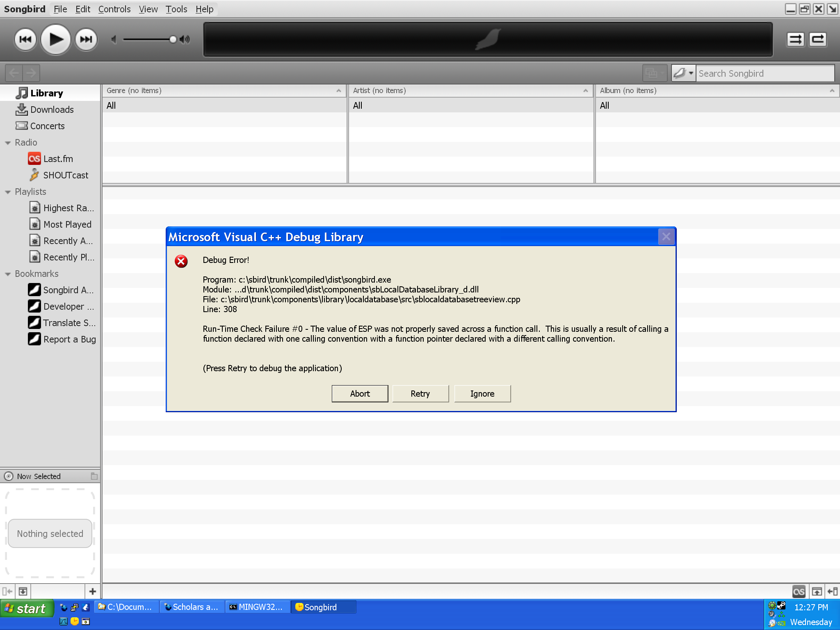This screenshot has width=840, height=630.
Task: Sort the Album filter column
Action: (717, 91)
